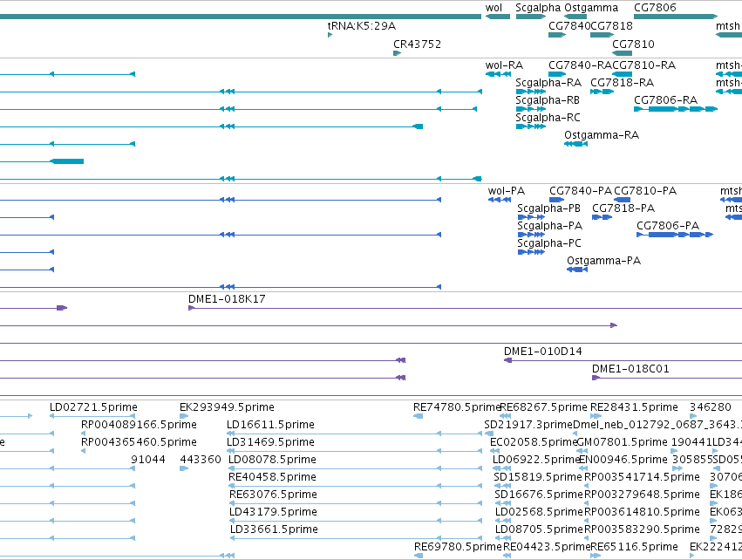Select the DME1-010D14 clone label
Screen dimensions: 742x560
coord(543,352)
